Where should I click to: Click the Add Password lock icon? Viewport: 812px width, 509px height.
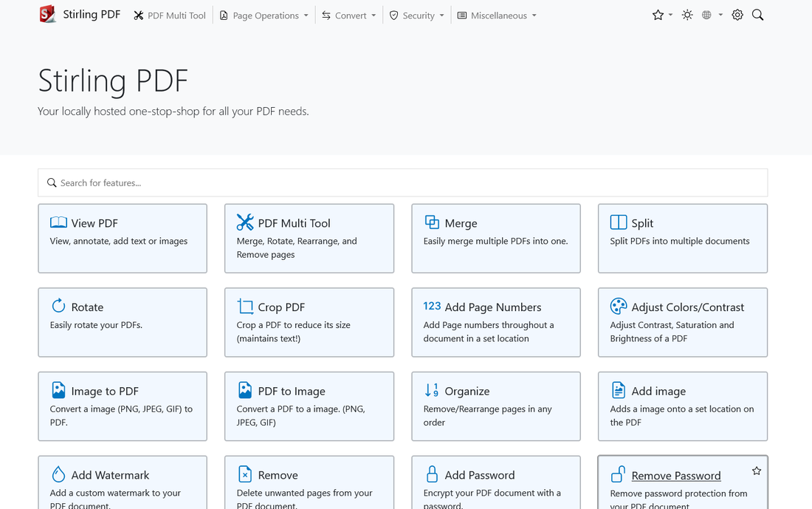[x=432, y=474]
